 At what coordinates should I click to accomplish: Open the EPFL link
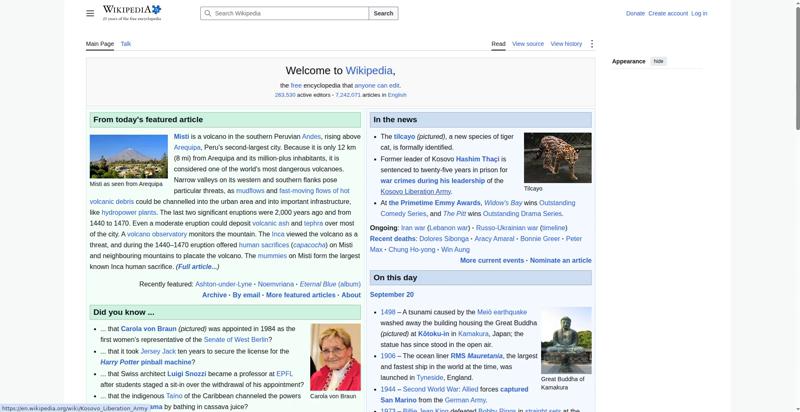tap(284, 374)
